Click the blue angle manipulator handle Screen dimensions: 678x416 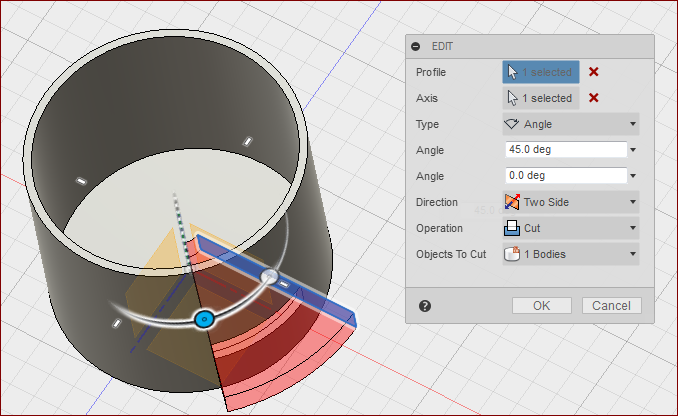(204, 320)
